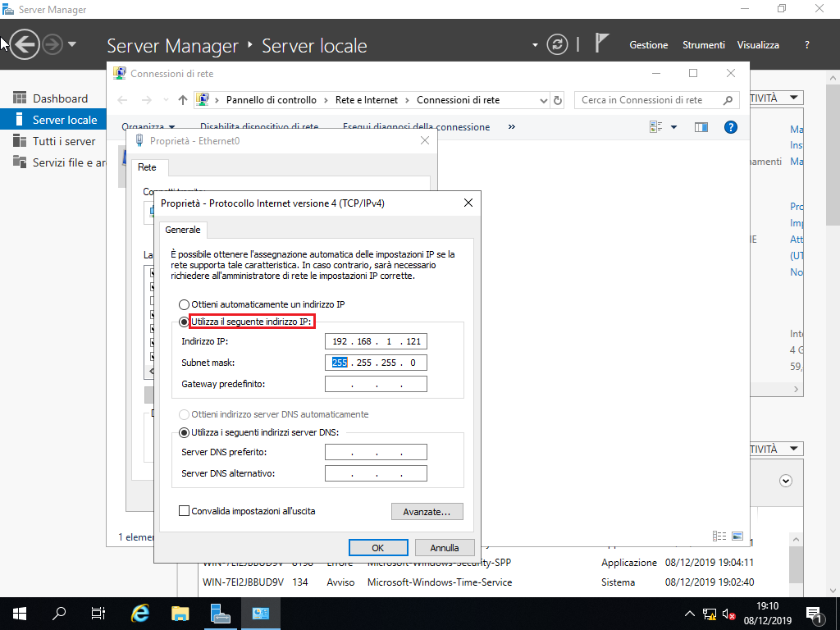This screenshot has width=840, height=630.
Task: Toggle the preview pane in Connessioni di rete
Action: [x=701, y=127]
